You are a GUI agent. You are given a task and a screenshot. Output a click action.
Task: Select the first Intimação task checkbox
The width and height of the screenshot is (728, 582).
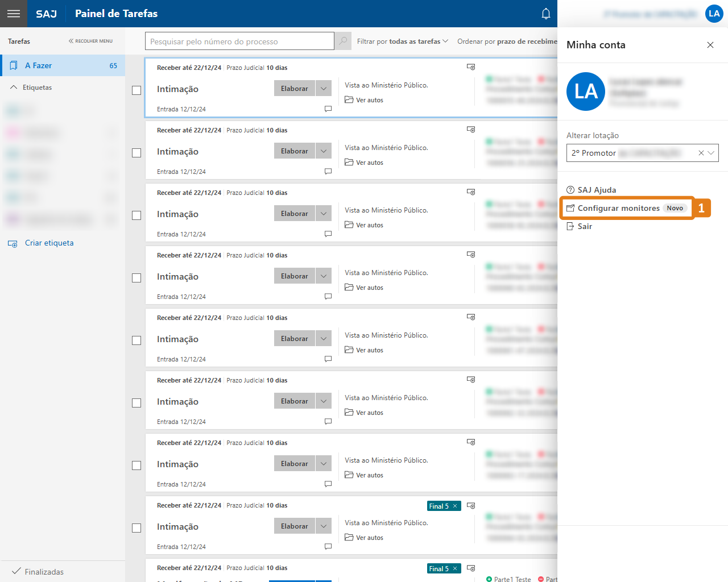(136, 90)
